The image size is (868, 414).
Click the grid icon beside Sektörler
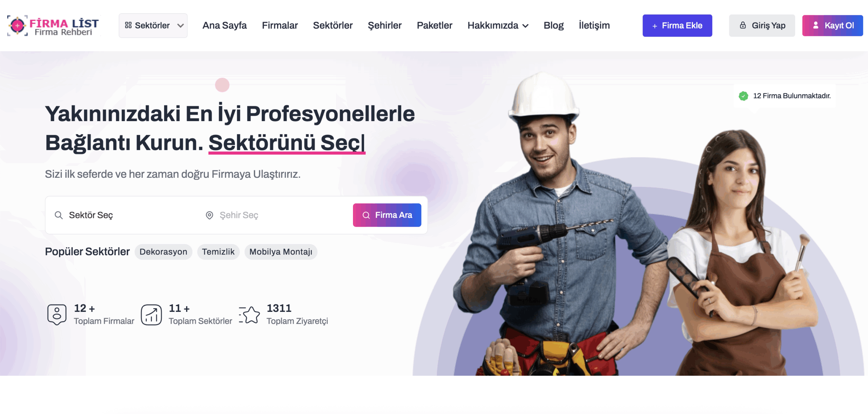(x=128, y=25)
